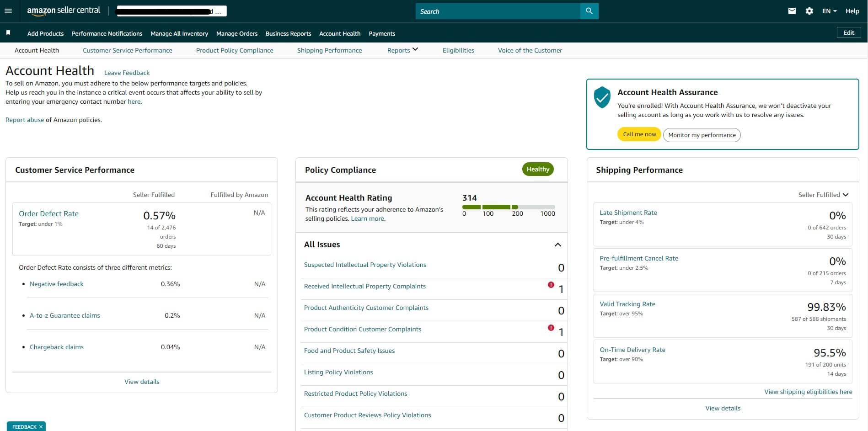Open the Valid Tracking Rate link

(627, 304)
